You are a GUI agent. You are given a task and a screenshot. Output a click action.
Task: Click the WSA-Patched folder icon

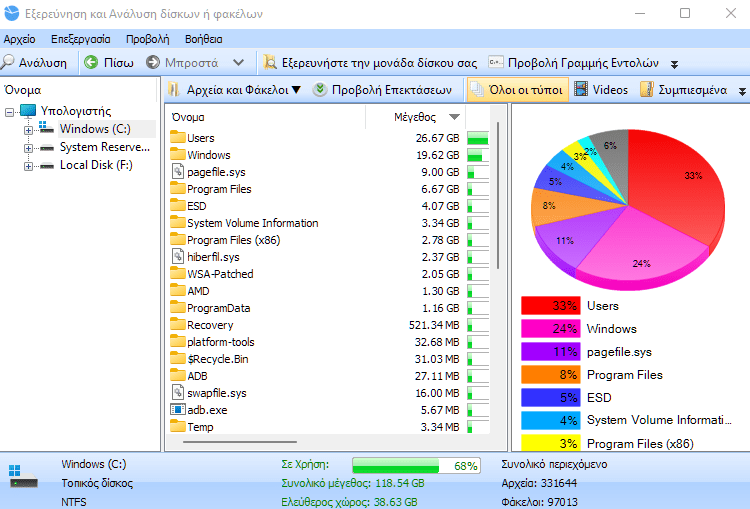coord(177,273)
